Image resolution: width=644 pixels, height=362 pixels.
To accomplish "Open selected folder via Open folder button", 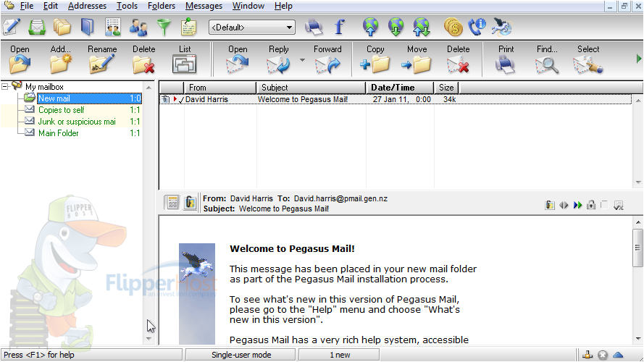I will pyautogui.click(x=20, y=59).
